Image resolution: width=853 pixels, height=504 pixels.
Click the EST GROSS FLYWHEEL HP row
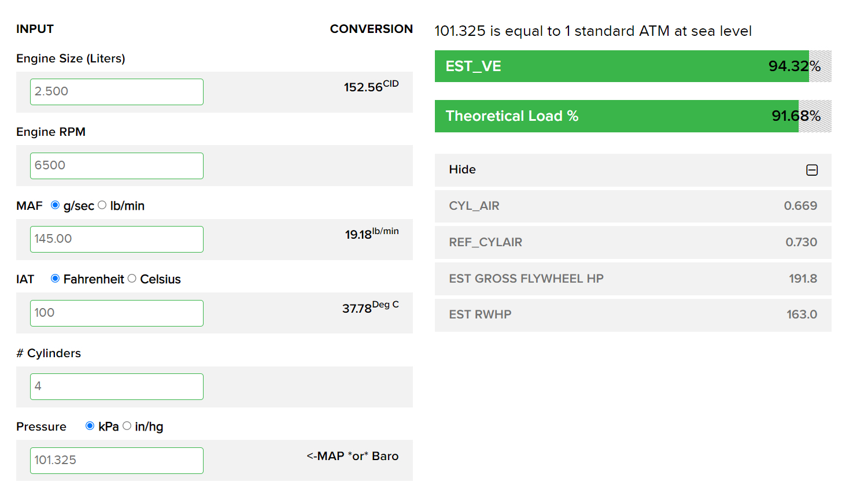(633, 279)
